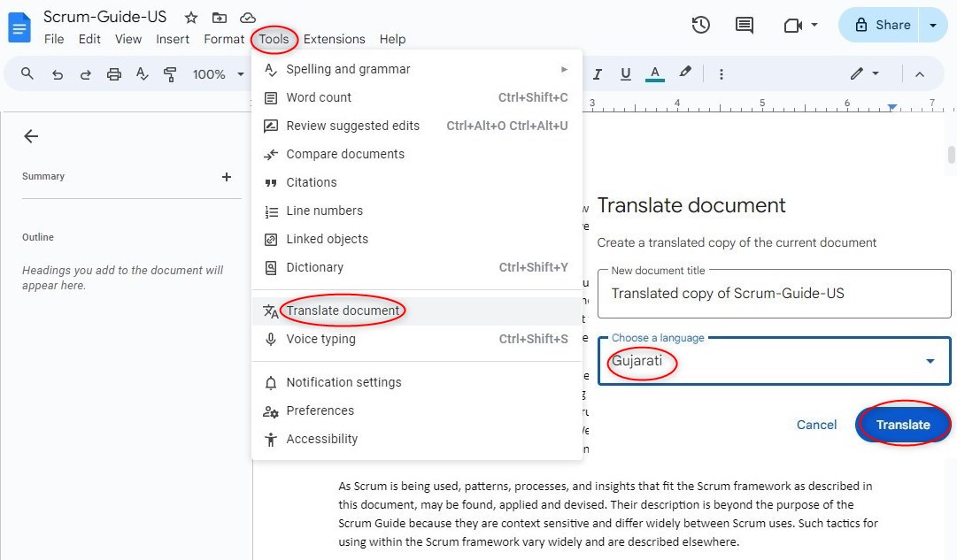
Task: Open Accessibility settings
Action: tap(417, 439)
